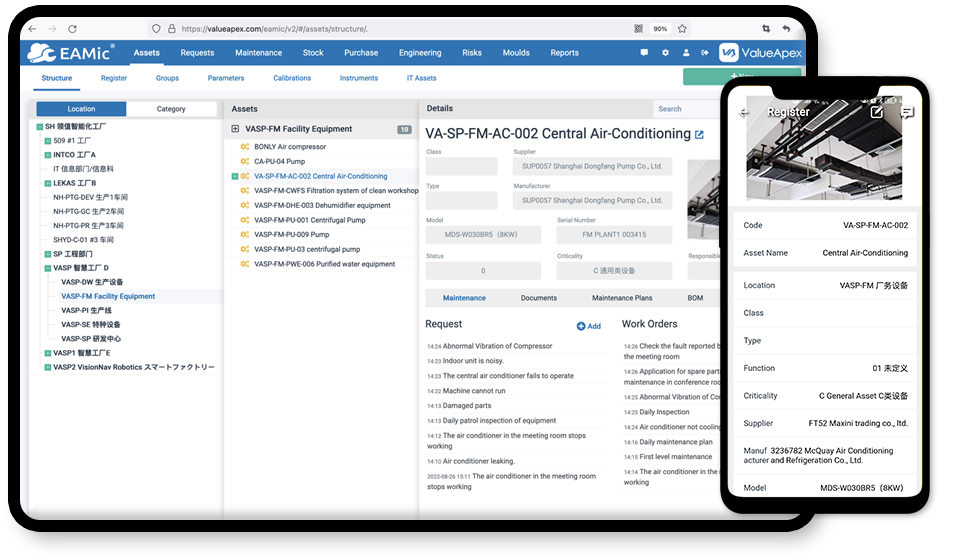Open the Reports menu

pyautogui.click(x=565, y=53)
